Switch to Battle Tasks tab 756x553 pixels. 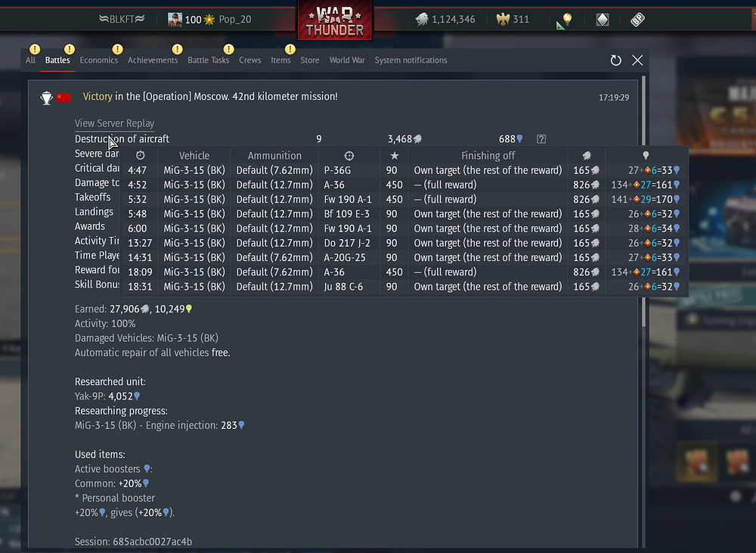(209, 60)
